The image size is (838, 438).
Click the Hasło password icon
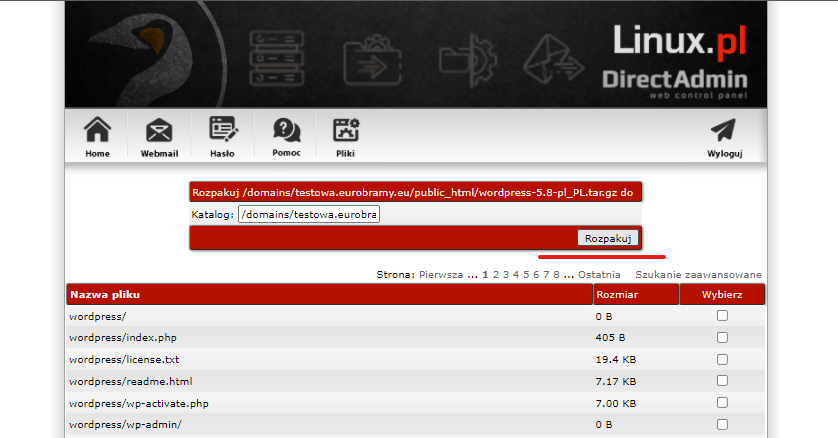point(222,130)
